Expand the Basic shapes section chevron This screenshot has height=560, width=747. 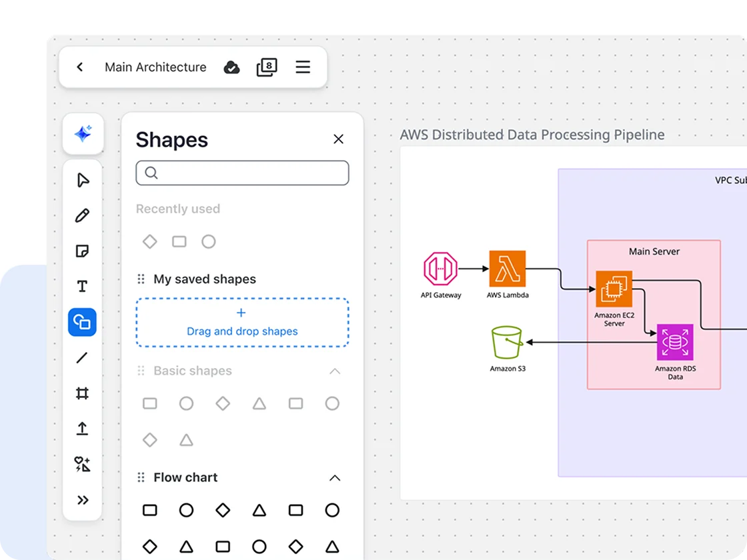pyautogui.click(x=335, y=371)
